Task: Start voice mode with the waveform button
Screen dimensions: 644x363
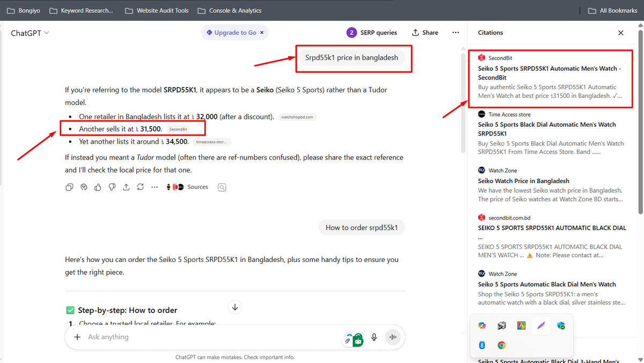Action: click(393, 337)
